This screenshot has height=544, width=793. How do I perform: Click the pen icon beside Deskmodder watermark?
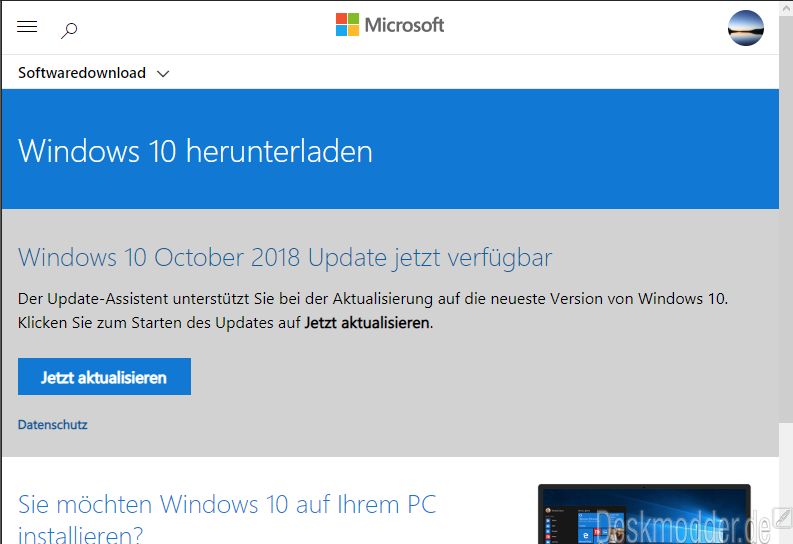[783, 517]
